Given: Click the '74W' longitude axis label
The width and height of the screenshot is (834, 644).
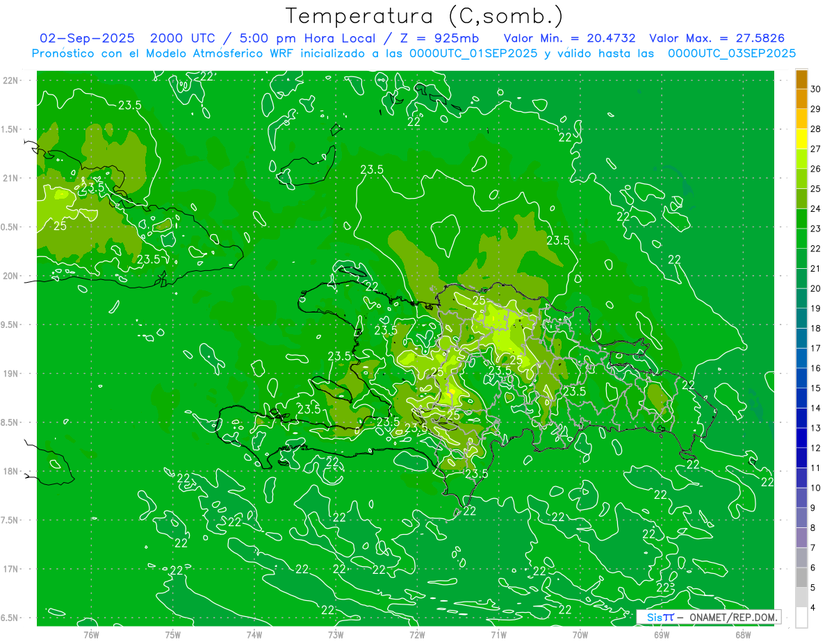Looking at the screenshot, I should tap(254, 634).
